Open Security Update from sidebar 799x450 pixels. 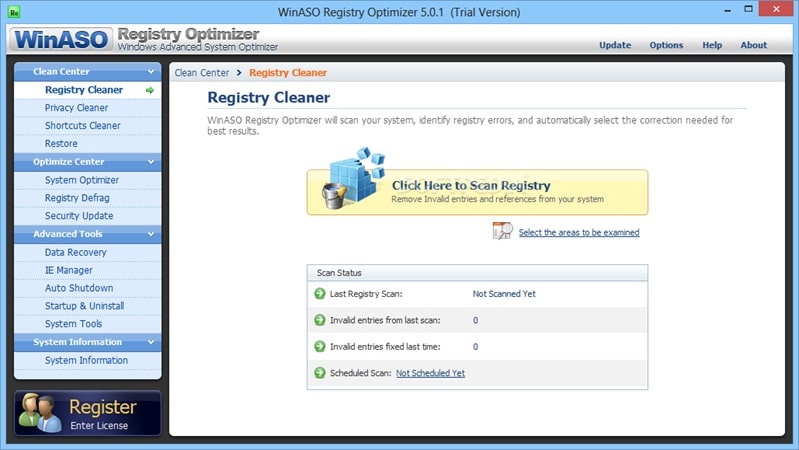[x=88, y=216]
